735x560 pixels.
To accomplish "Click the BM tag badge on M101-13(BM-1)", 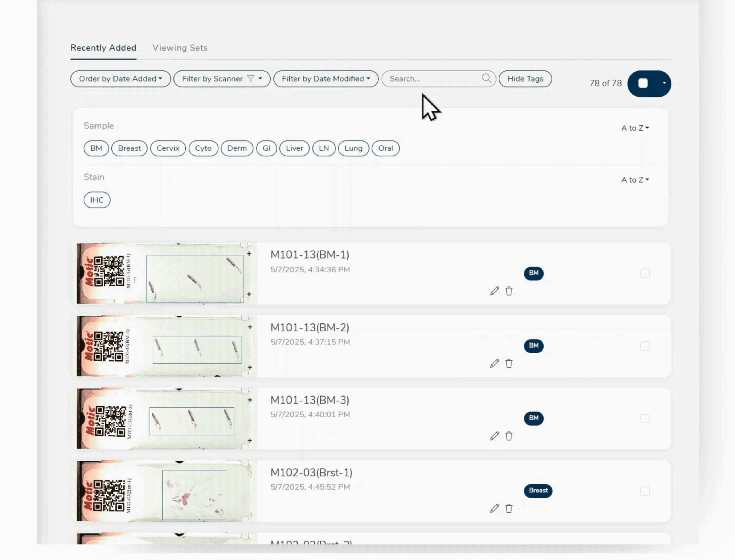I will pyautogui.click(x=534, y=273).
